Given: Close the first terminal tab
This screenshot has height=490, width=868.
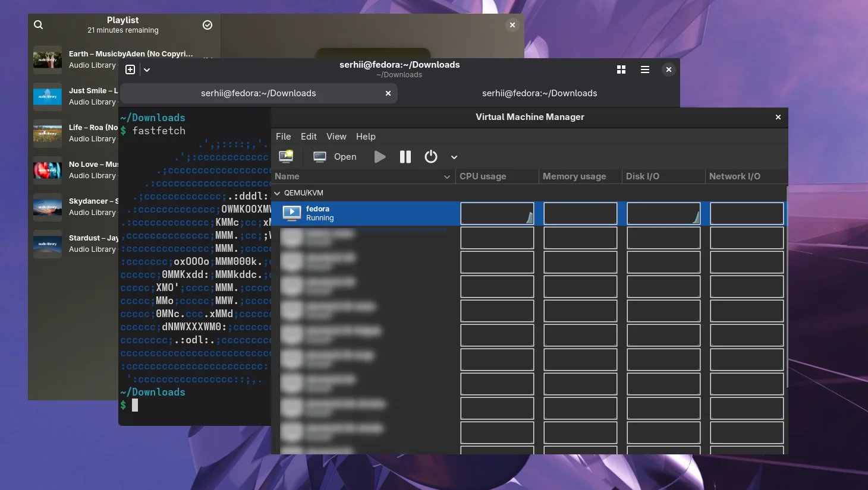Looking at the screenshot, I should pyautogui.click(x=388, y=93).
